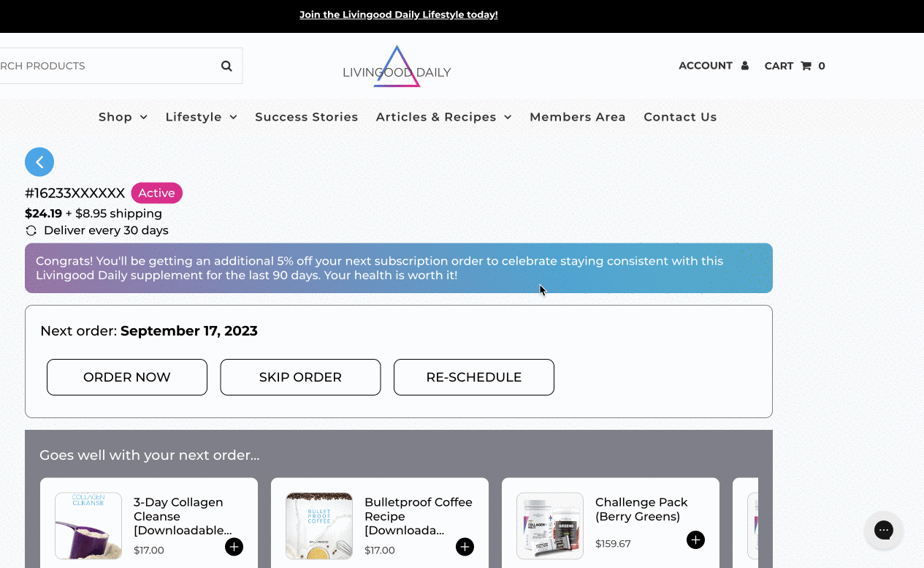The height and width of the screenshot is (568, 924).
Task: Open the Challenge Pack product thumbnail
Action: pyautogui.click(x=550, y=526)
